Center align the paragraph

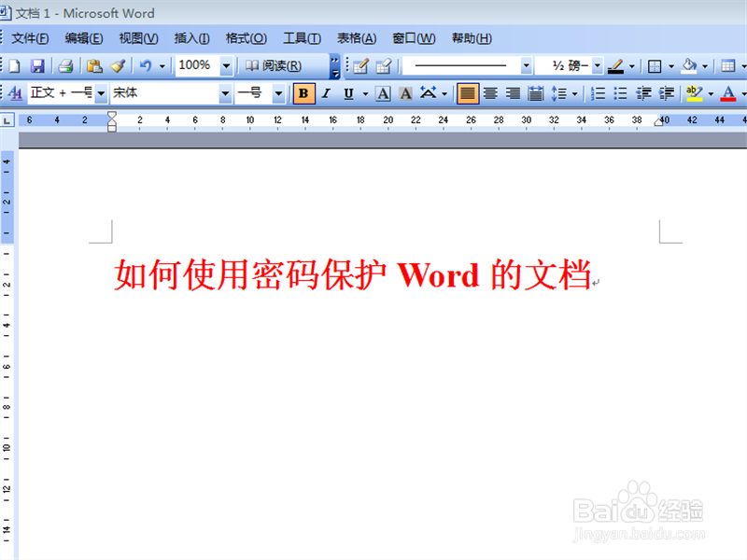click(490, 93)
